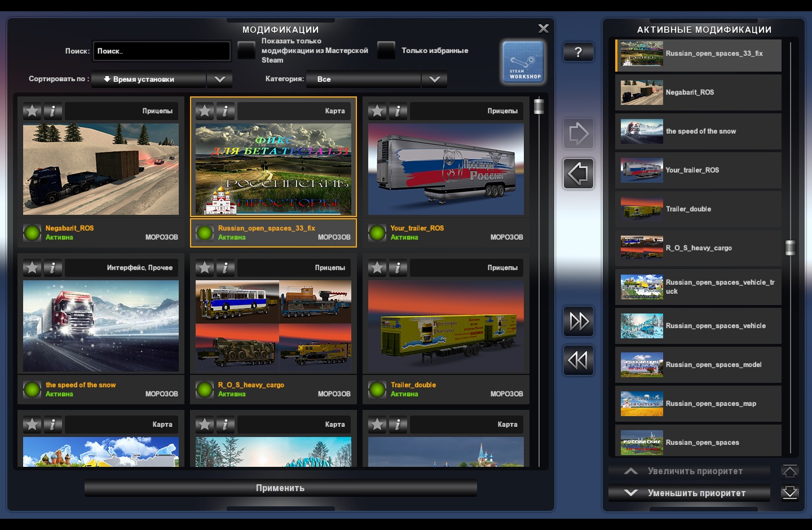
Task: Favorite the Your_trailer_ROS mod card
Action: [x=377, y=111]
